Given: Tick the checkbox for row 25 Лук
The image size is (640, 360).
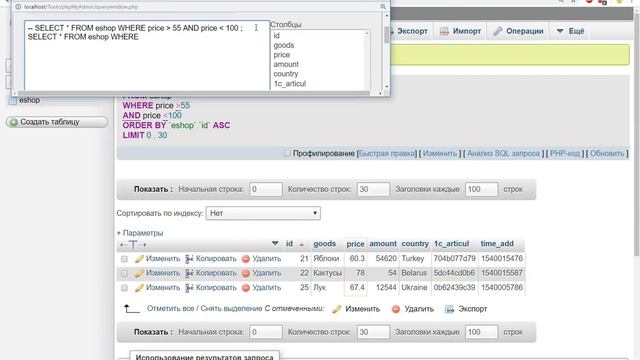Looking at the screenshot, I should click(x=124, y=288).
